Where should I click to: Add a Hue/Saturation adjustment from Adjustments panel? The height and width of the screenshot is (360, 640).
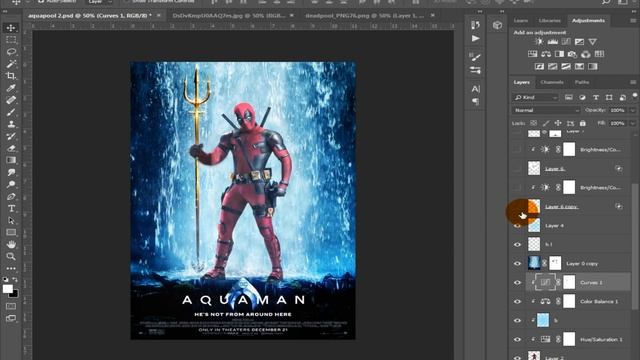[533, 54]
